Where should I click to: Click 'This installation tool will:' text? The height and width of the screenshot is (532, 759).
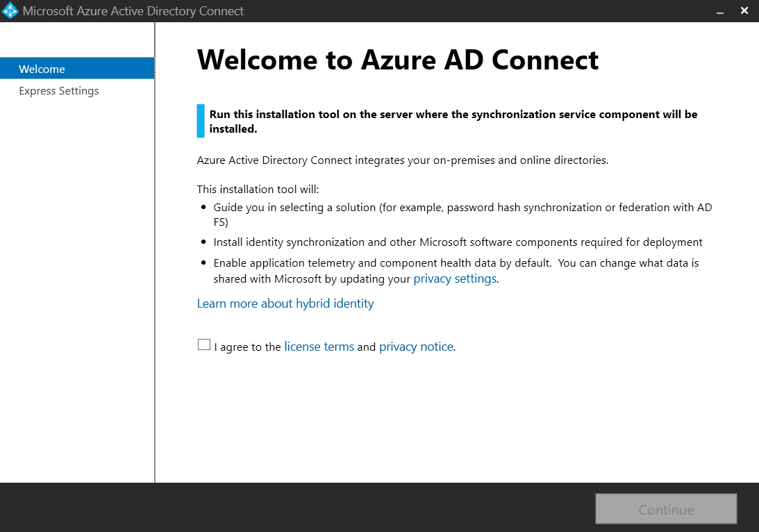tap(258, 190)
